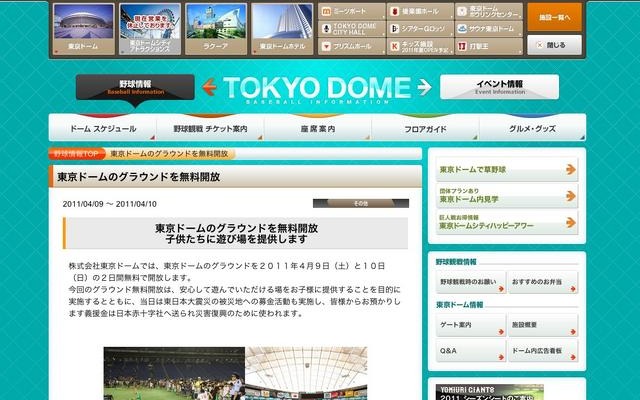Screen dimensions: 640x400
Task: Open the フロアガイド menu
Action: click(425, 129)
